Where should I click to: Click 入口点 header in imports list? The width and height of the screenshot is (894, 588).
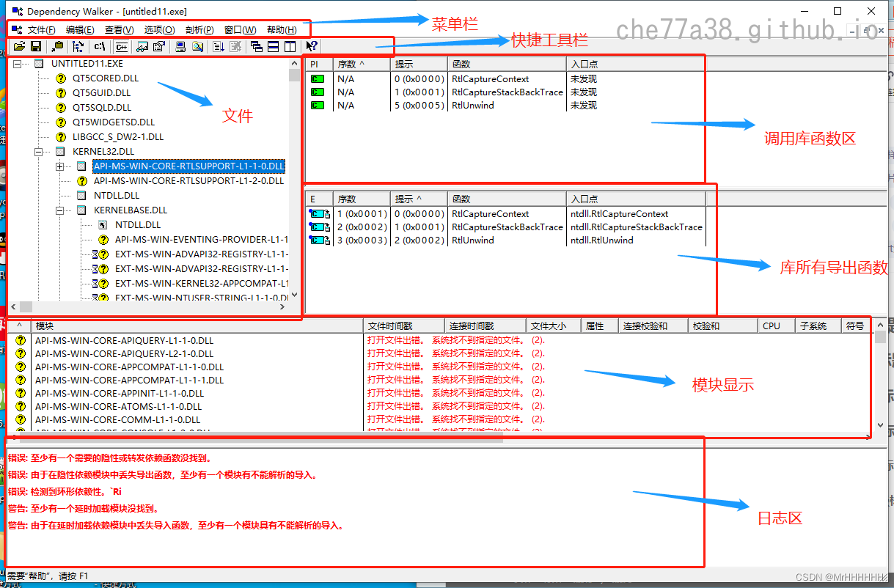pyautogui.click(x=635, y=65)
